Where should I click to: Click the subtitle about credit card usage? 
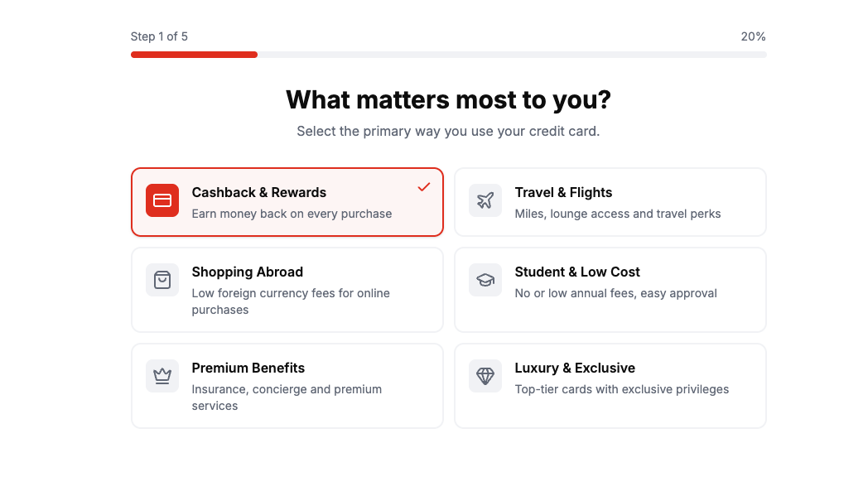[x=447, y=131]
